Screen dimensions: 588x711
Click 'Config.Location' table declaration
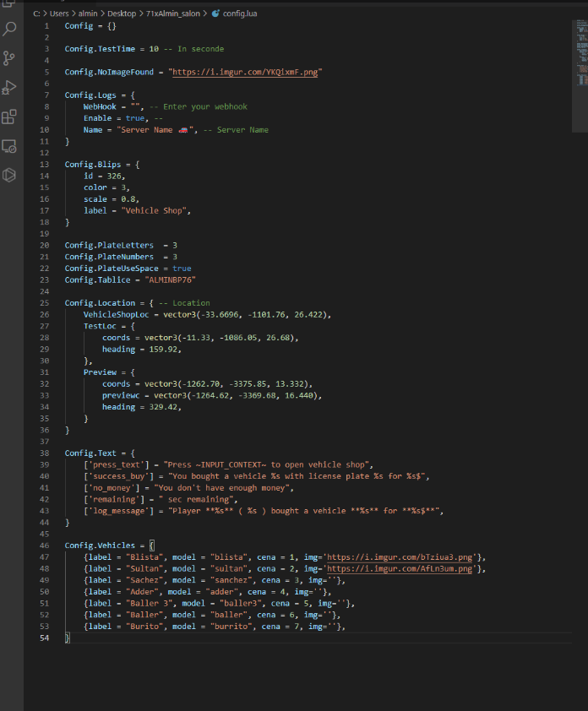tap(100, 303)
